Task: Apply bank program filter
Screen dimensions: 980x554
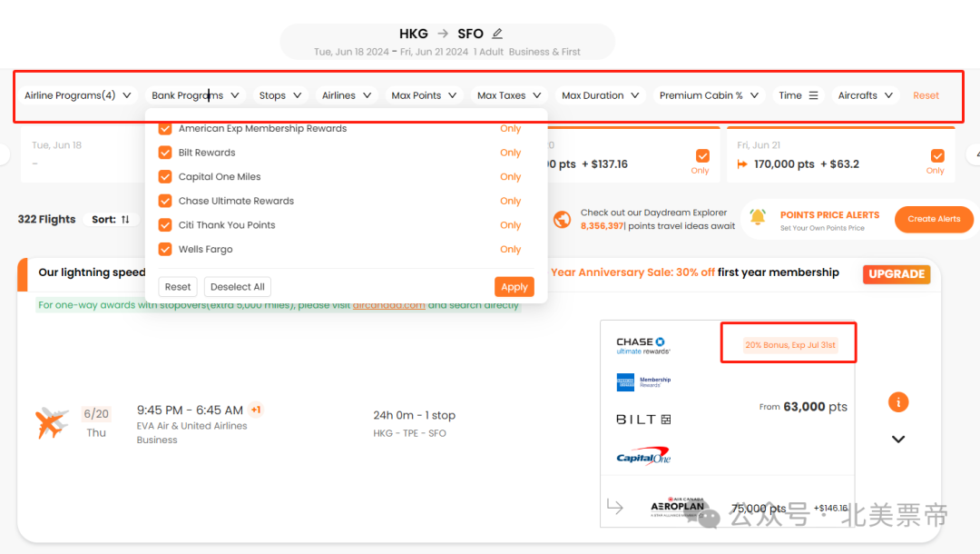Action: (x=514, y=287)
